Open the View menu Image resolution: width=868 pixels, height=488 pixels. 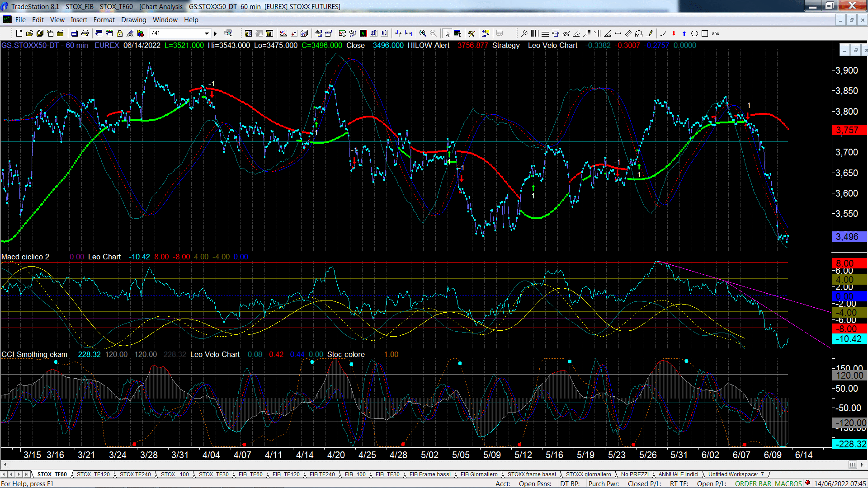click(57, 19)
